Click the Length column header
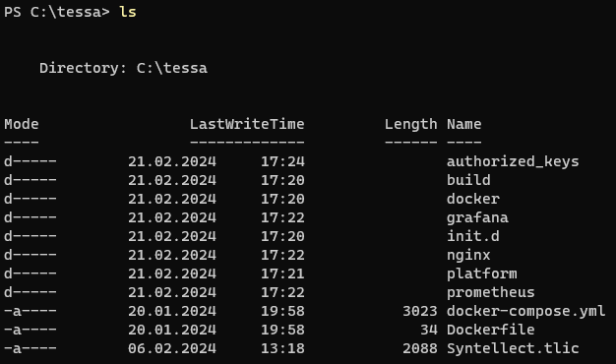This screenshot has height=364, width=616. [410, 125]
